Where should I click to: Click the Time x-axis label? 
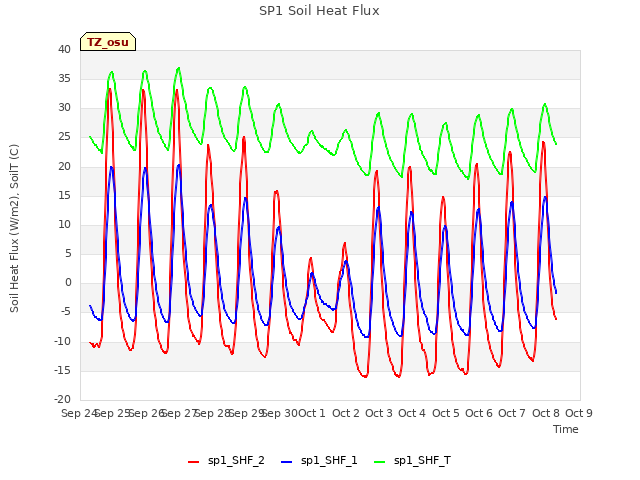[566, 429]
